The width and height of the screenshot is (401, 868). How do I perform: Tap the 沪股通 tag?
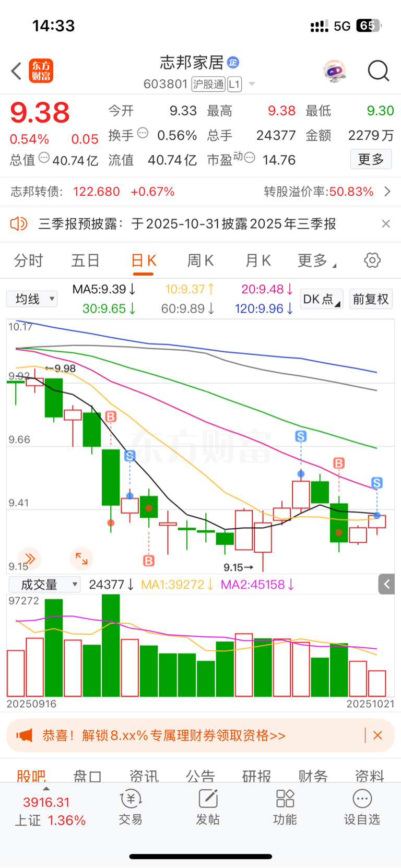point(209,84)
